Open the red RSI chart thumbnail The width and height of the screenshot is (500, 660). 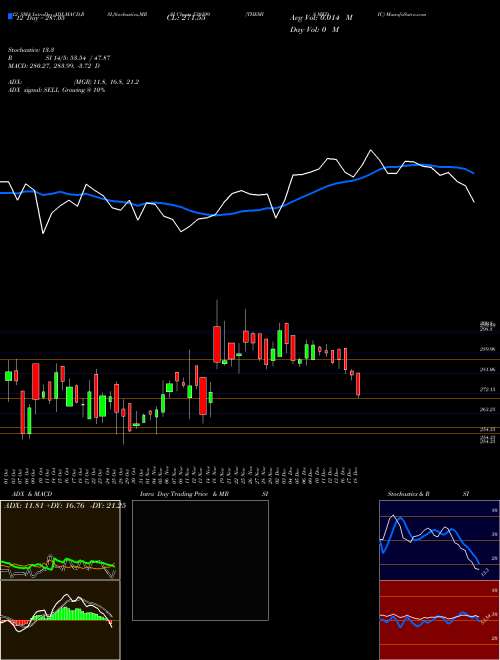439,620
